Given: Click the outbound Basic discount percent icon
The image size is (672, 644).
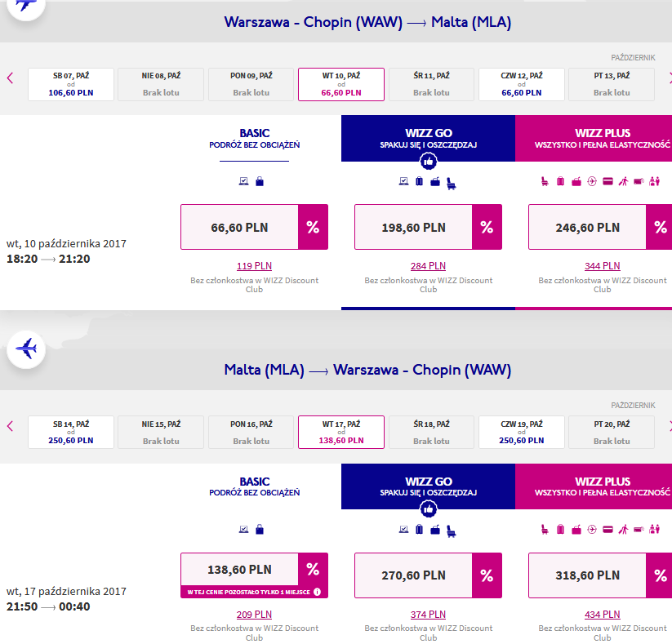Looking at the screenshot, I should (x=313, y=227).
